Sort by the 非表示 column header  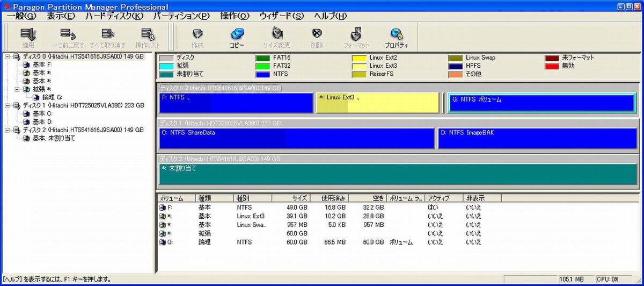pos(482,198)
